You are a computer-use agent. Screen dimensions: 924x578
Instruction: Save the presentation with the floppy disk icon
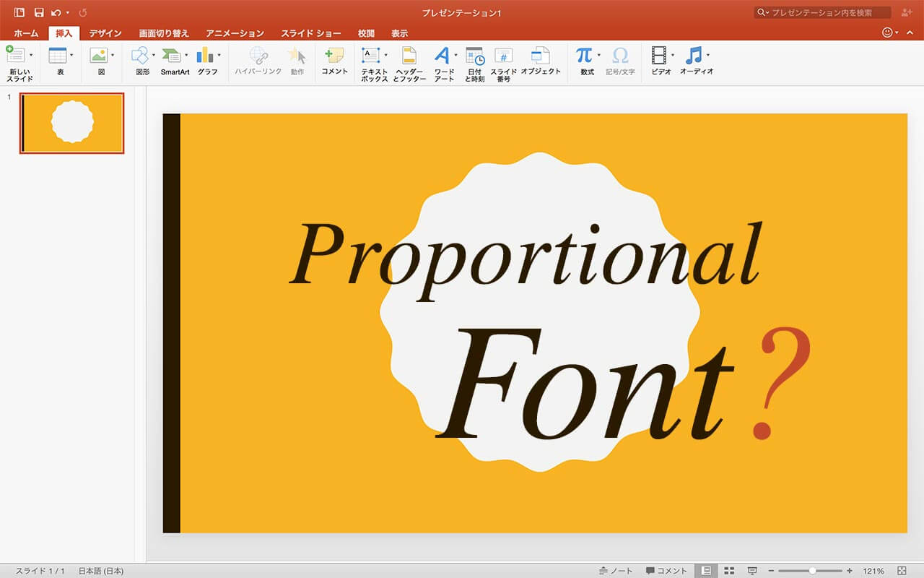[39, 12]
